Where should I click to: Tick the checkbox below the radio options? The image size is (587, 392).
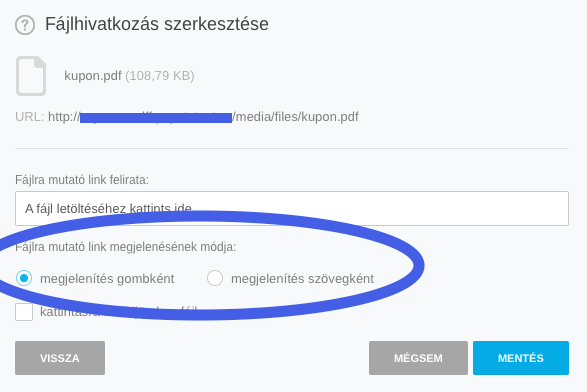tap(24, 312)
